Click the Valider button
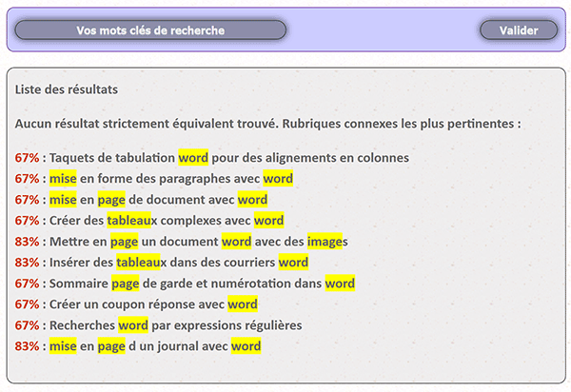Viewport: 571px width, 392px height. pos(519,30)
